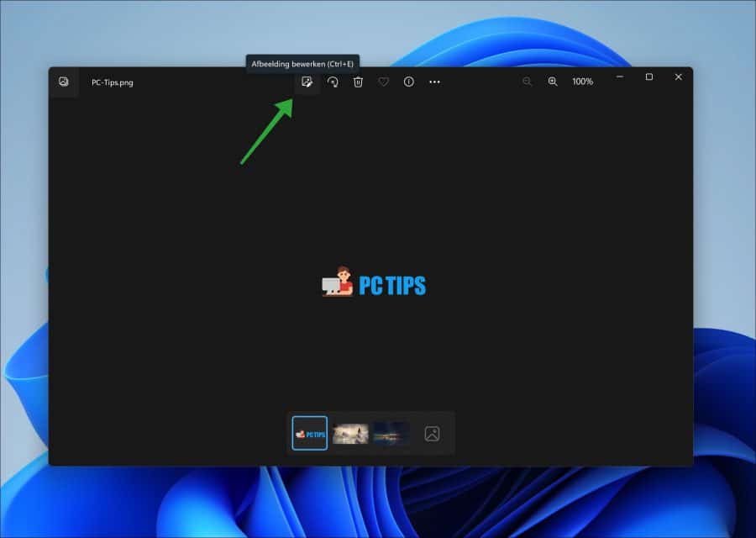Viewport: 756px width, 538px height.
Task: Select the second filmstrip thumbnail with light landscape
Action: tap(350, 433)
